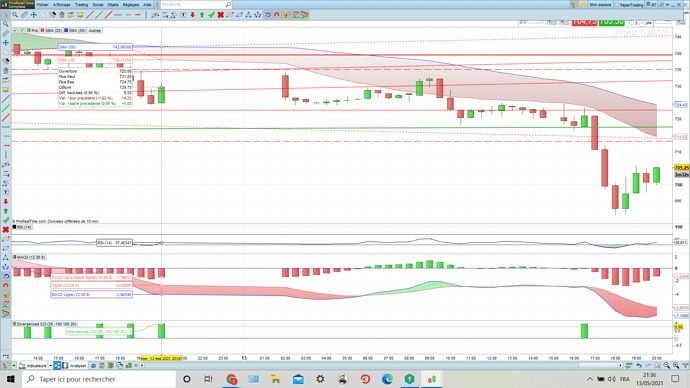Open the Windows notification center

pyautogui.click(x=675, y=379)
